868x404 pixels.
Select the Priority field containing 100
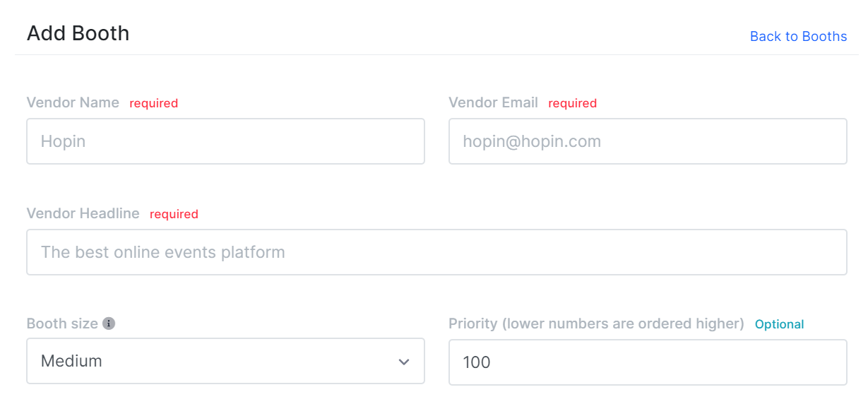tap(648, 362)
